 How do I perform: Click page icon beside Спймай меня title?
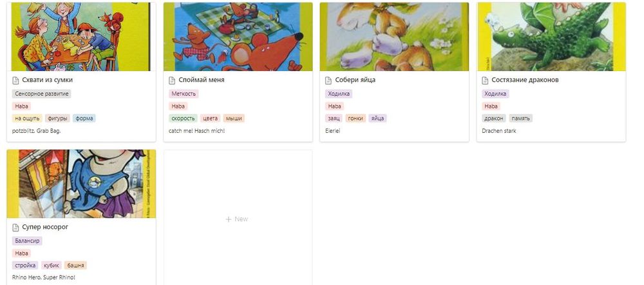pyautogui.click(x=172, y=80)
